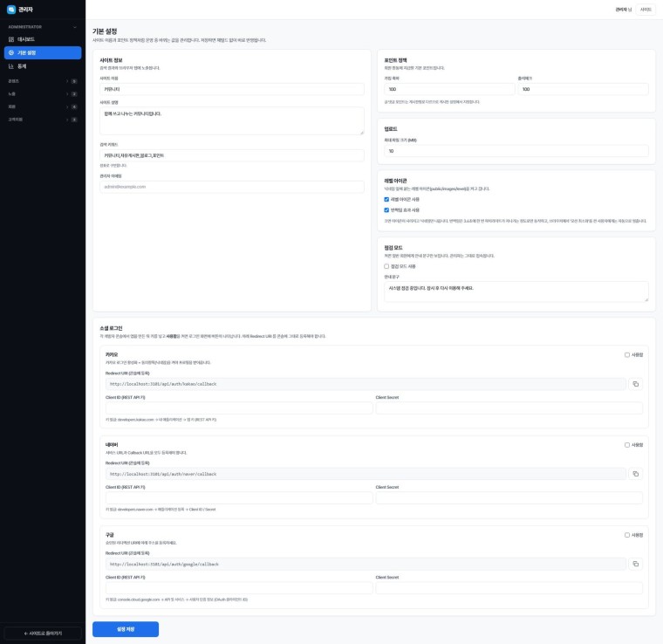Click the 사이트 정보 card heading

(x=111, y=60)
